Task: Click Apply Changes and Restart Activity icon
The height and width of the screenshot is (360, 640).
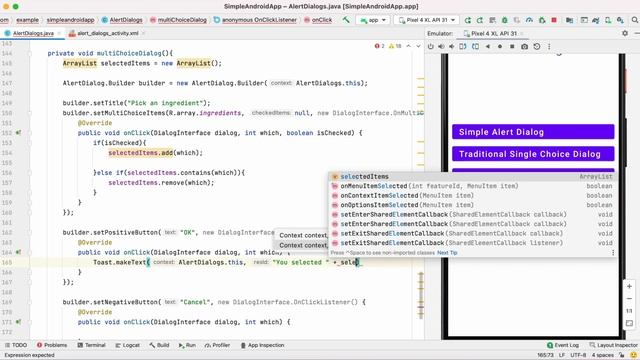Action: click(x=480, y=20)
